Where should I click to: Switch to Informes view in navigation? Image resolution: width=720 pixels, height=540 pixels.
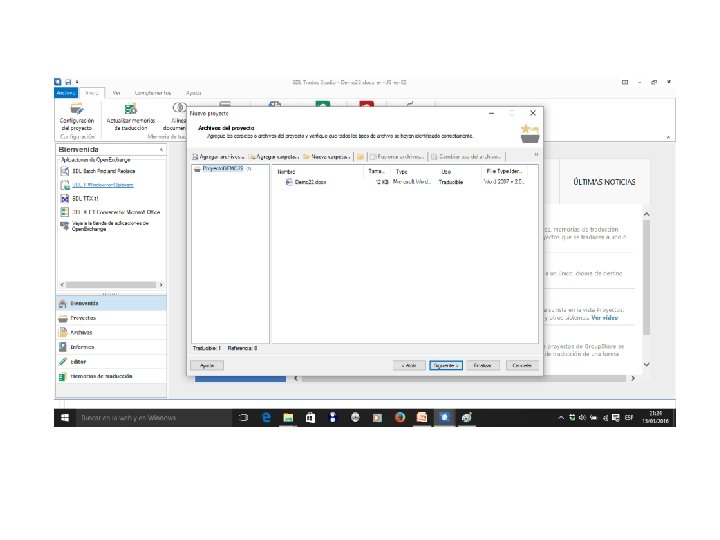tap(111, 347)
